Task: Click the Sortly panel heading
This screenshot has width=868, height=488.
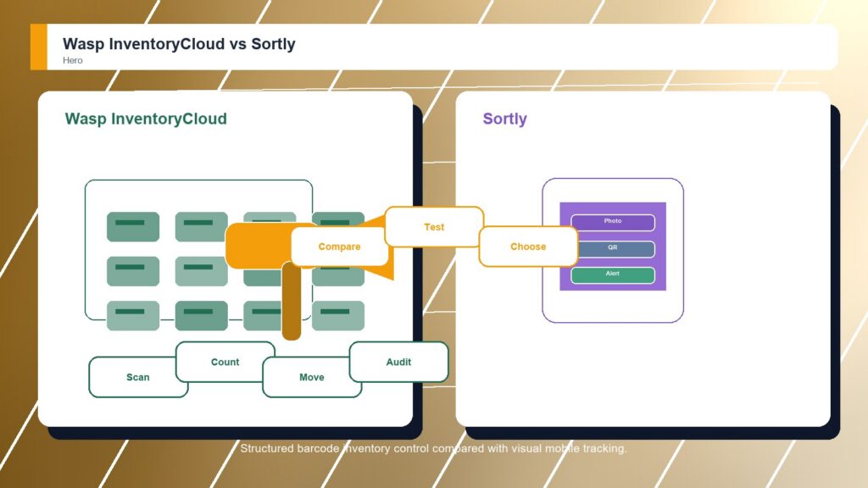Action: (504, 119)
